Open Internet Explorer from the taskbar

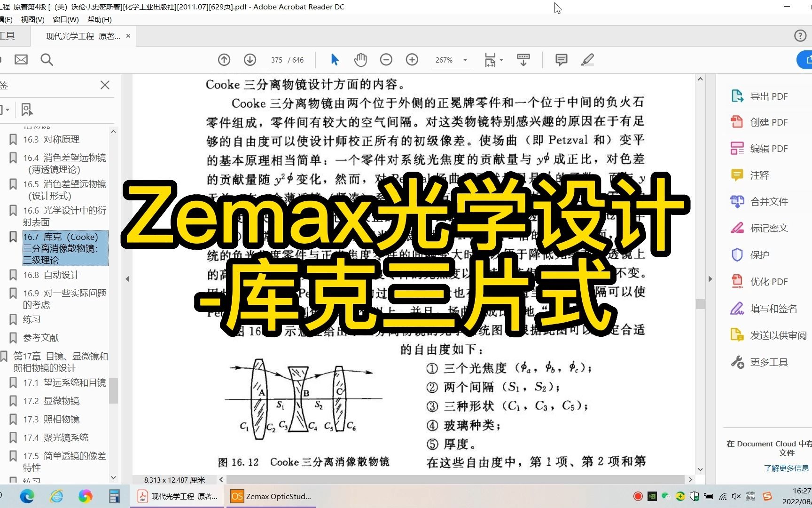(56, 496)
